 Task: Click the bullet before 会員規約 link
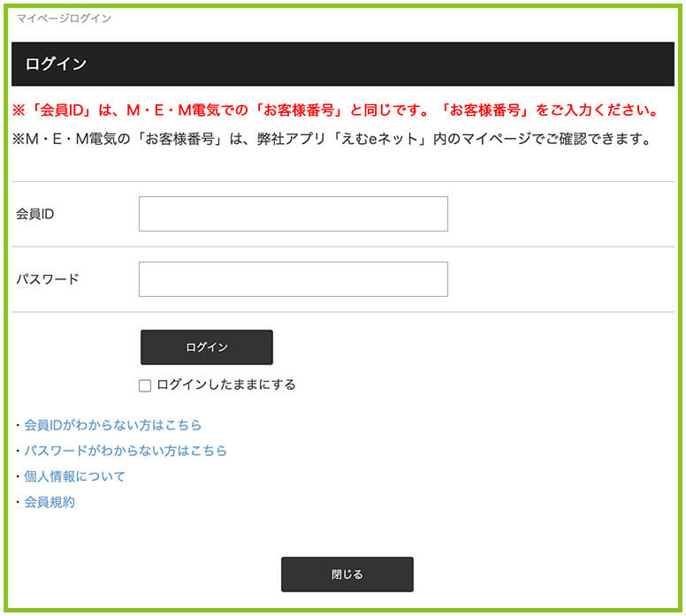(x=18, y=502)
